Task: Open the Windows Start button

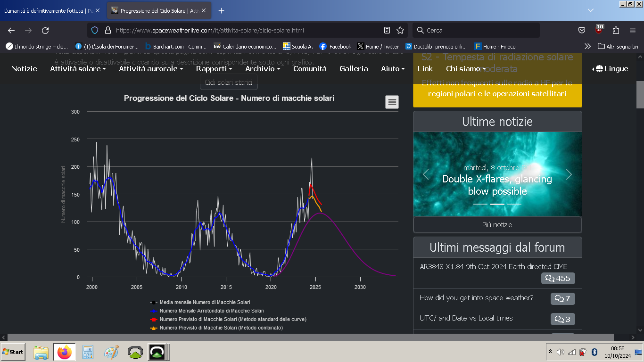Action: click(x=13, y=352)
